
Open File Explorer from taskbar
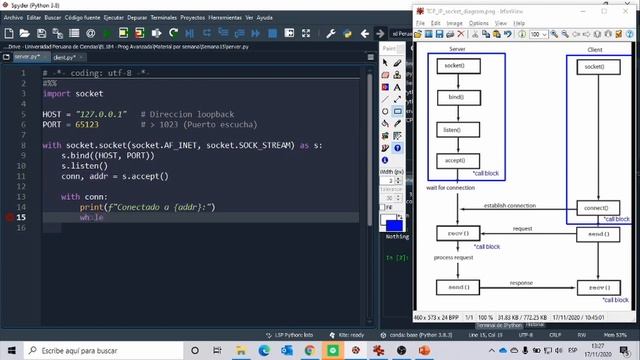241,350
